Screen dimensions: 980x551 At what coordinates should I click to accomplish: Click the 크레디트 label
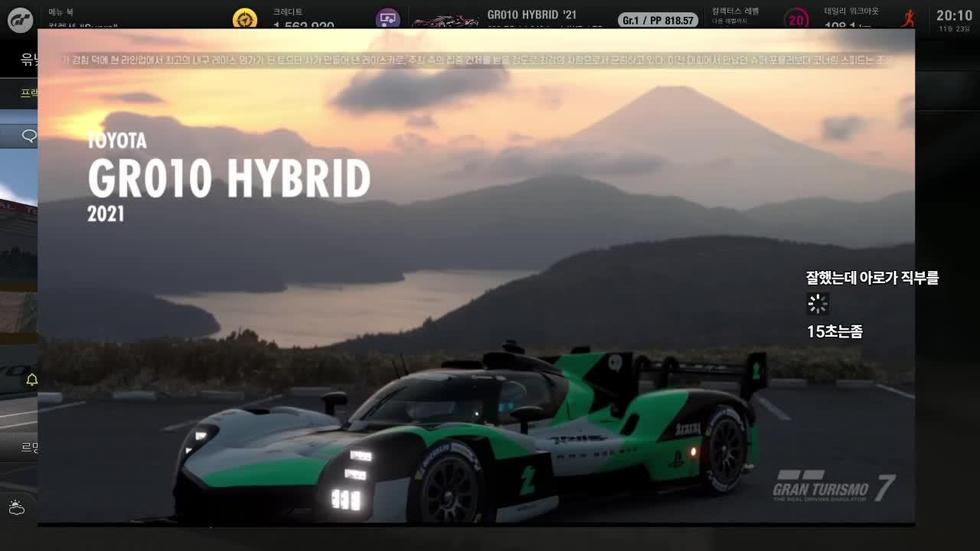click(288, 12)
